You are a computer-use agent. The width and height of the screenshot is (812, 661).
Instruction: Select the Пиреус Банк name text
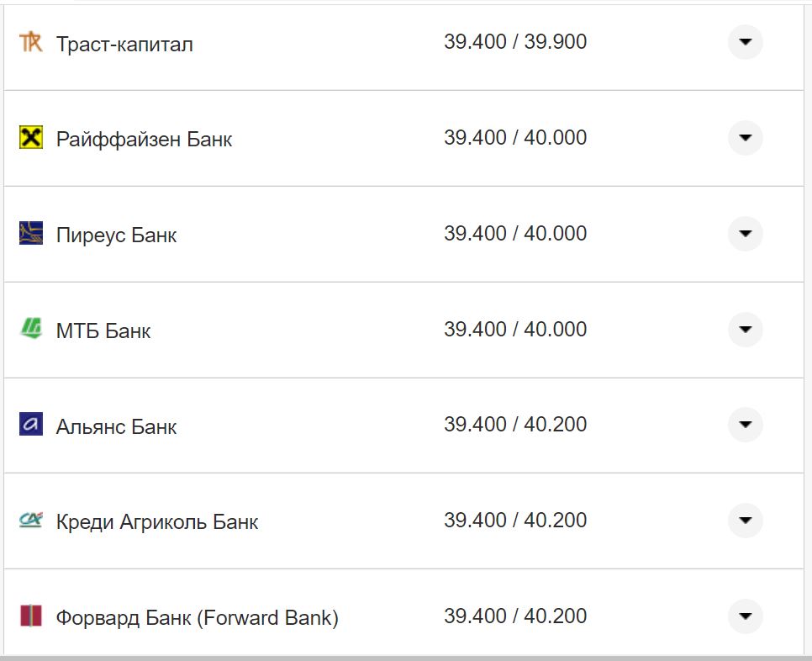(x=116, y=235)
